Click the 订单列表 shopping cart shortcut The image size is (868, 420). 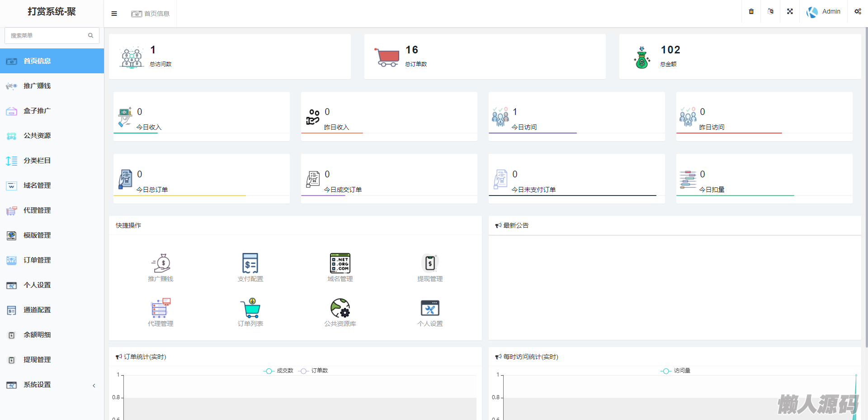(x=250, y=308)
